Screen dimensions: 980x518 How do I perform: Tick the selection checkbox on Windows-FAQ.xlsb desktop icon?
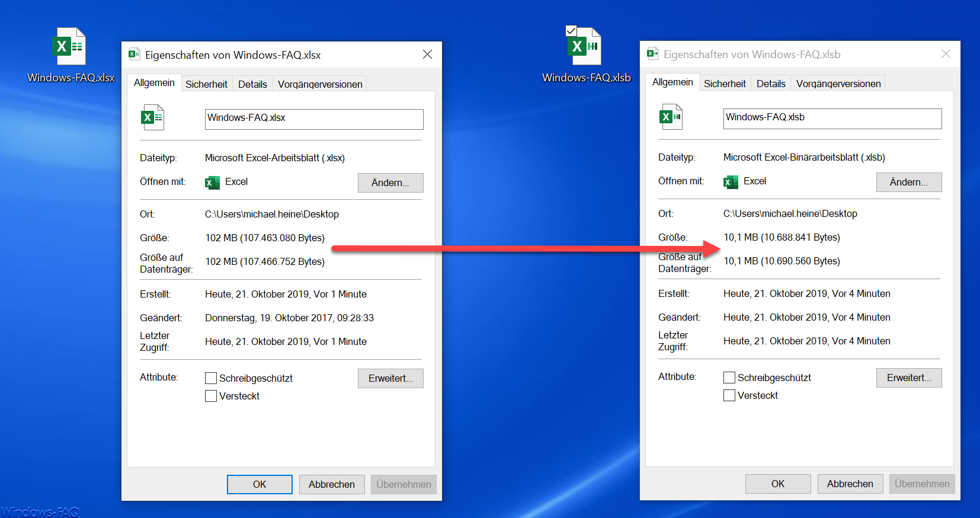(571, 30)
